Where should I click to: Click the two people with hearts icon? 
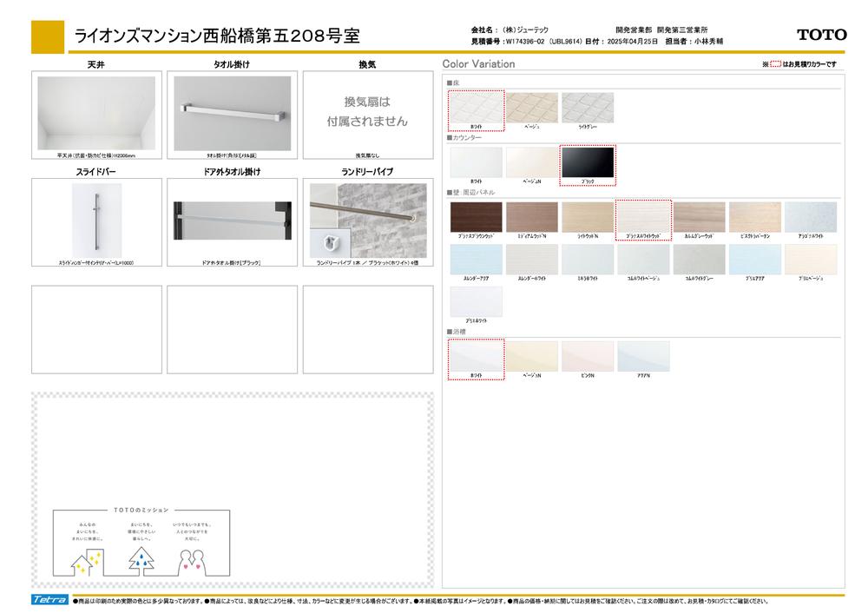[x=192, y=562]
